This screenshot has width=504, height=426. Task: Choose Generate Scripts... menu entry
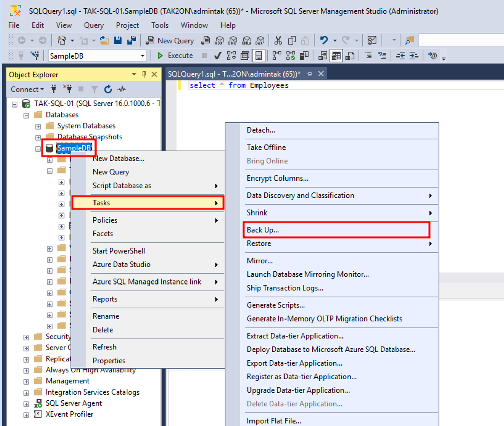tap(276, 305)
